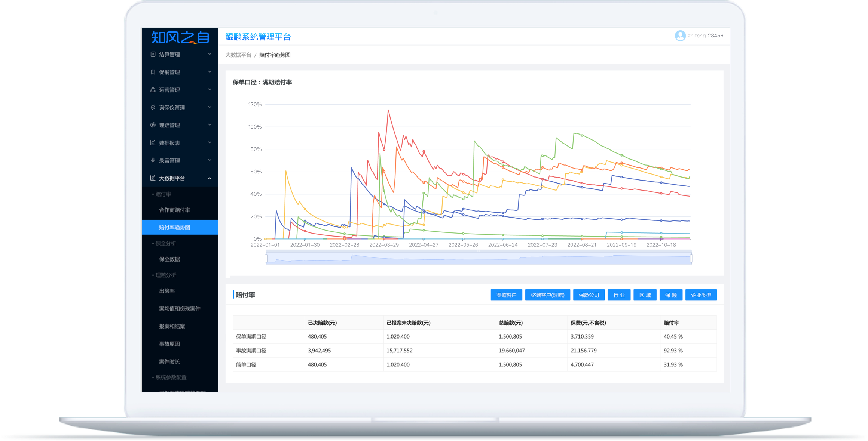Click the 渠道客户 button
The image size is (868, 441).
point(506,295)
